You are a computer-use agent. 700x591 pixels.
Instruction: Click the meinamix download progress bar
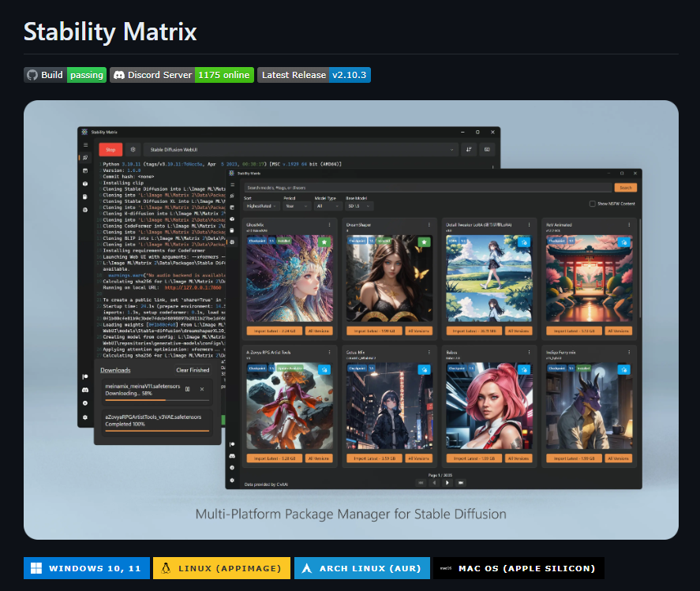pos(157,400)
